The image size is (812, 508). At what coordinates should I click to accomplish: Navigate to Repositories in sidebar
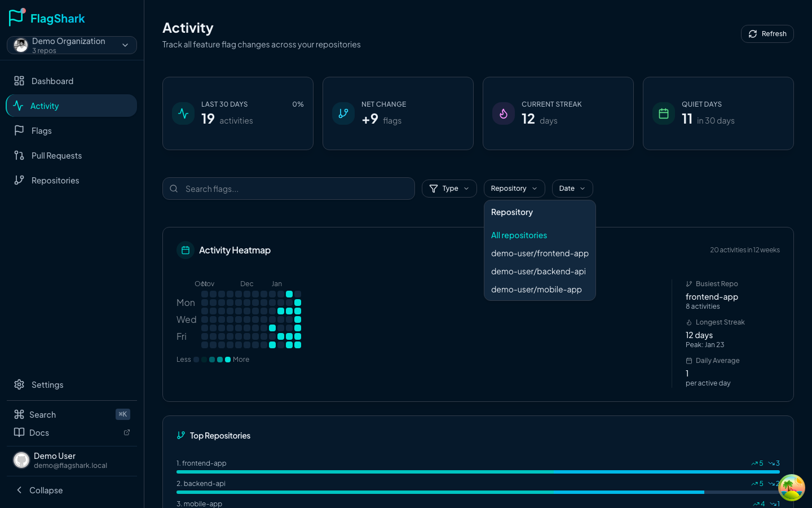click(55, 181)
